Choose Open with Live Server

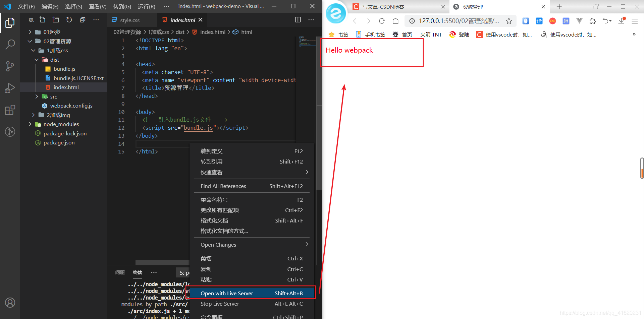pyautogui.click(x=252, y=293)
